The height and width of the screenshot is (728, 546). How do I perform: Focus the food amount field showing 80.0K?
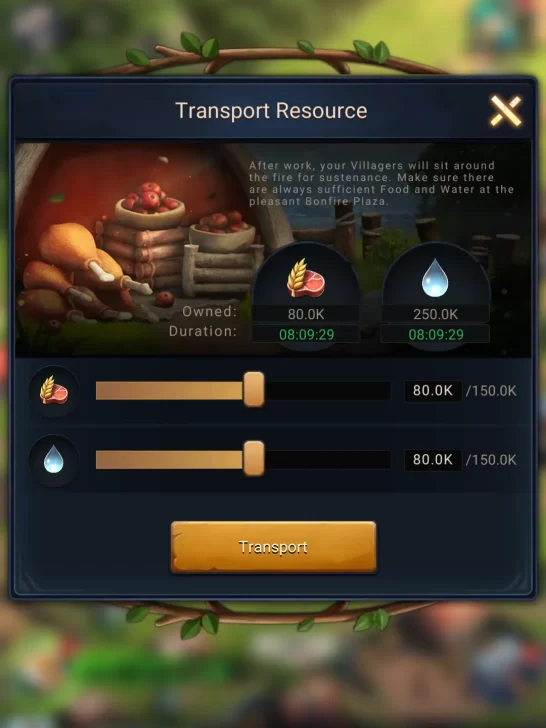(x=433, y=390)
